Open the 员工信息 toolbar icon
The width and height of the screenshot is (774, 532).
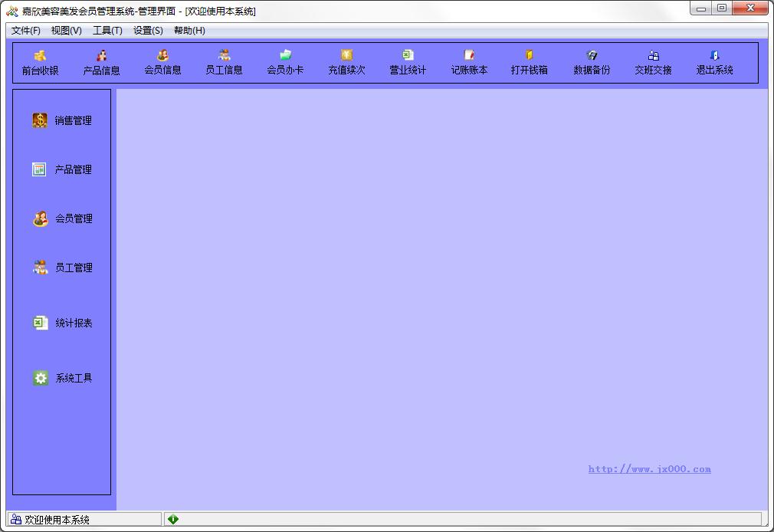click(x=224, y=55)
